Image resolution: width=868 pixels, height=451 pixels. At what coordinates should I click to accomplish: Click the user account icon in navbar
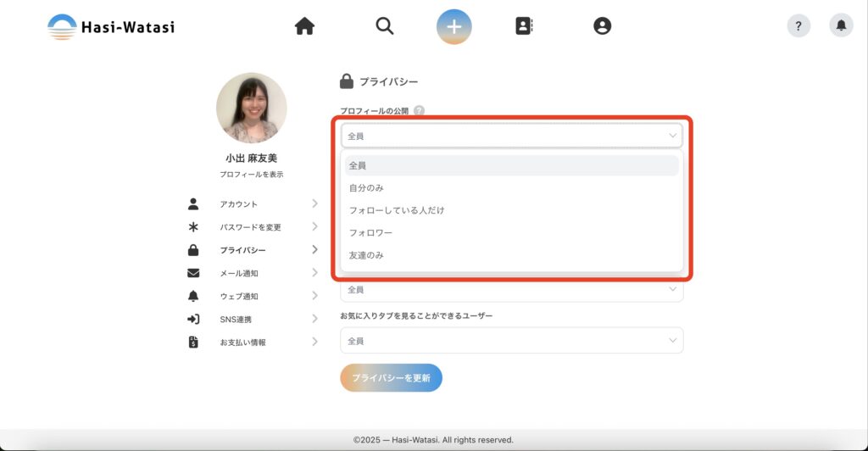click(602, 26)
